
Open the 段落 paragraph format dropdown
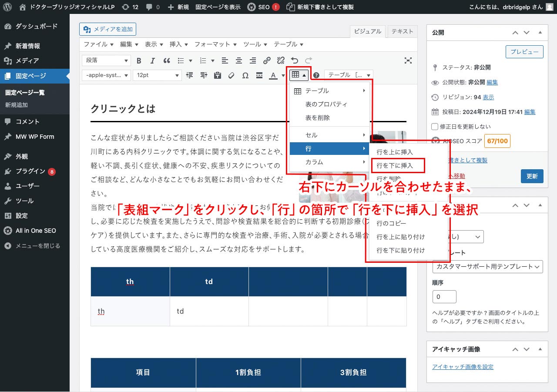pyautogui.click(x=106, y=61)
